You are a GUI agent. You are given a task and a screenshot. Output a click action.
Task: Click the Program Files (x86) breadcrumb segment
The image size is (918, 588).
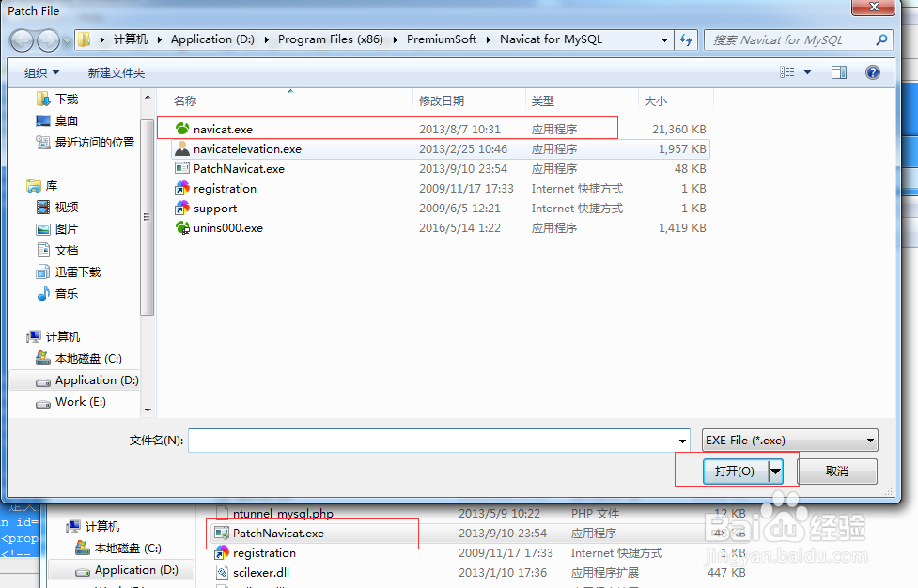tap(330, 39)
